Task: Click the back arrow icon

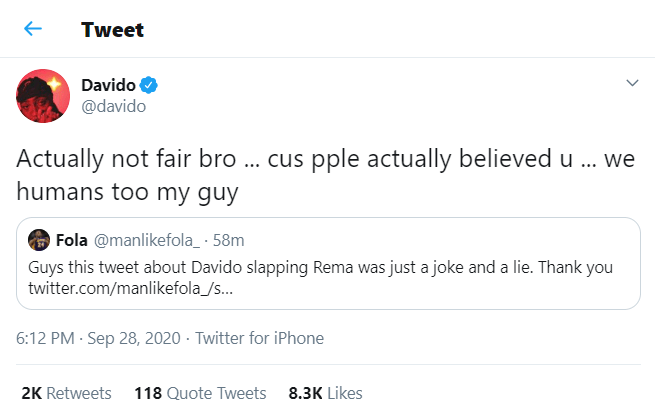Action: click(33, 29)
